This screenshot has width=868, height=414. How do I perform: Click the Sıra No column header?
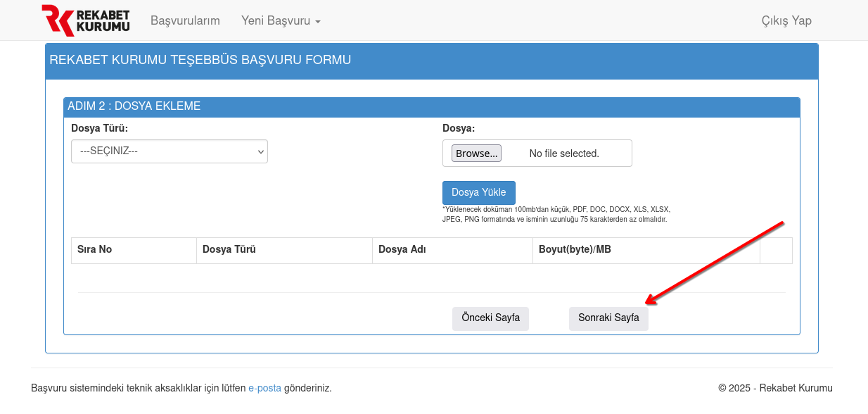[x=95, y=250]
